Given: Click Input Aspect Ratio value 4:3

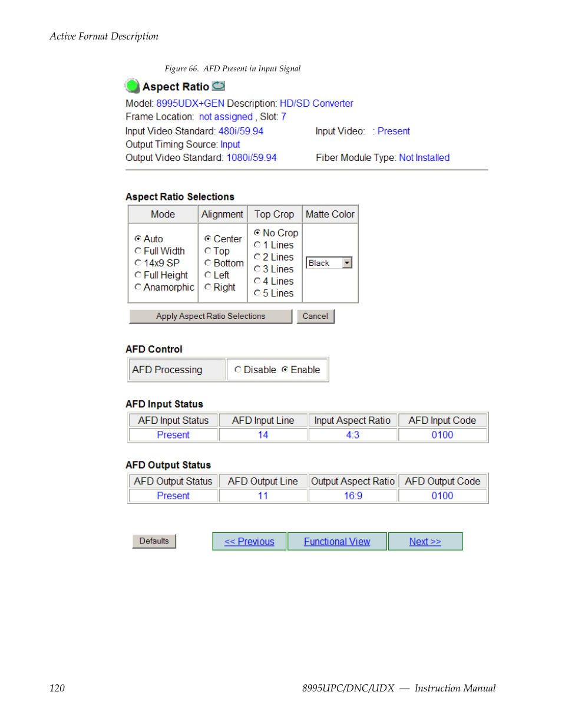Looking at the screenshot, I should pyautogui.click(x=352, y=435).
